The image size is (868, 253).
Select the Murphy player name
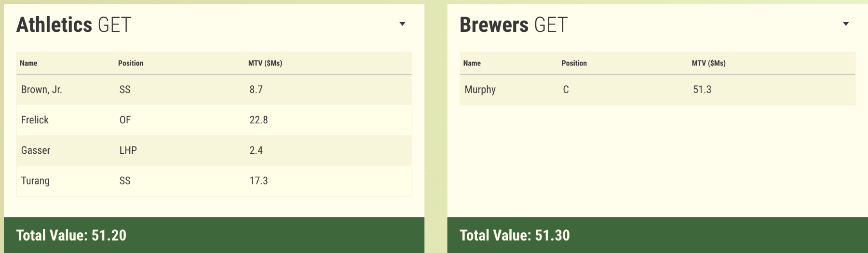coord(480,90)
